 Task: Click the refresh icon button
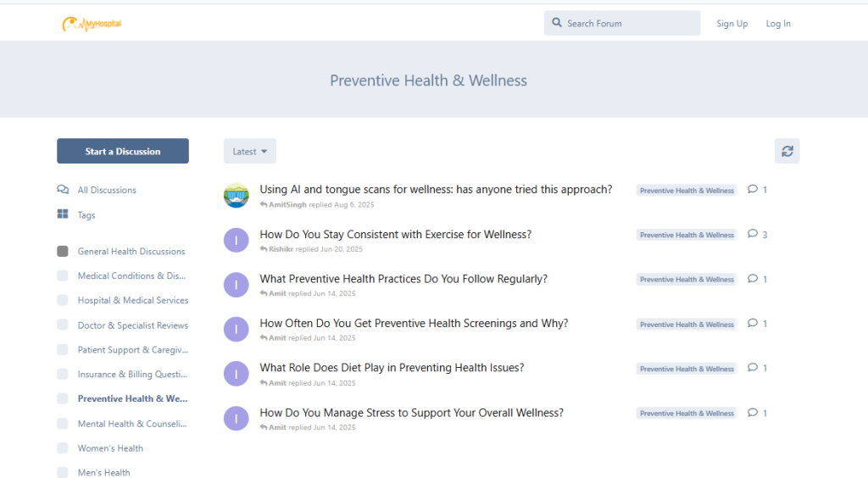[787, 151]
